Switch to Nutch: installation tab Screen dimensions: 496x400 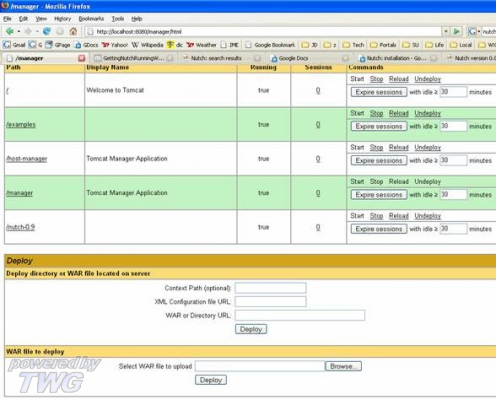(397, 58)
